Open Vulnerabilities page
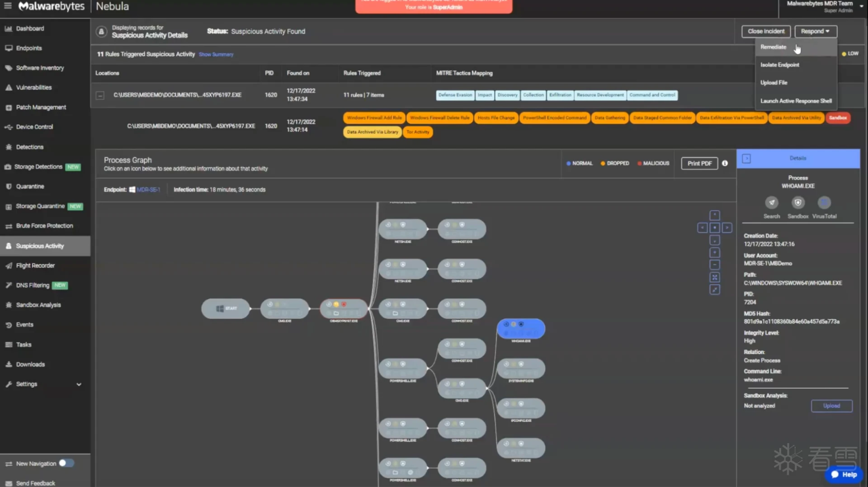Screen dimensions: 868x487 tap(33, 87)
